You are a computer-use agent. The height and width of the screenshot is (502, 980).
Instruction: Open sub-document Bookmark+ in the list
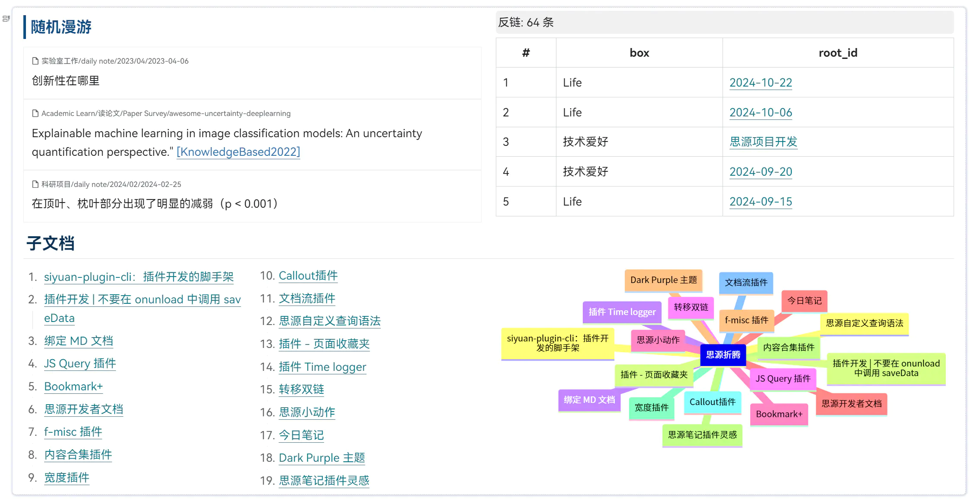click(73, 386)
